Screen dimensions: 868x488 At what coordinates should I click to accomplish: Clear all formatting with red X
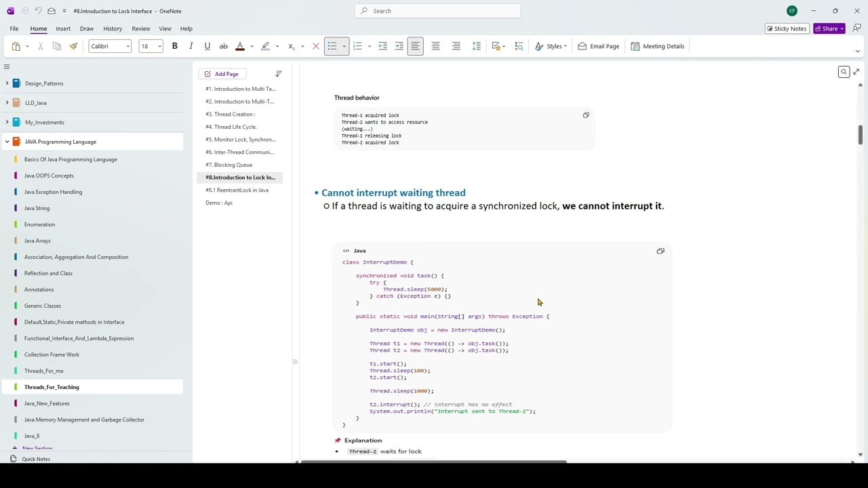pyautogui.click(x=316, y=46)
